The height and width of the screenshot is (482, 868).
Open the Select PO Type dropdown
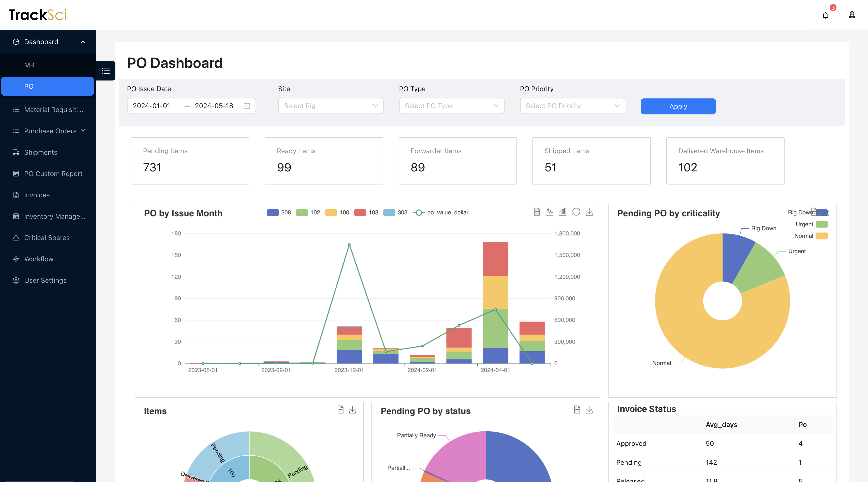[451, 106]
